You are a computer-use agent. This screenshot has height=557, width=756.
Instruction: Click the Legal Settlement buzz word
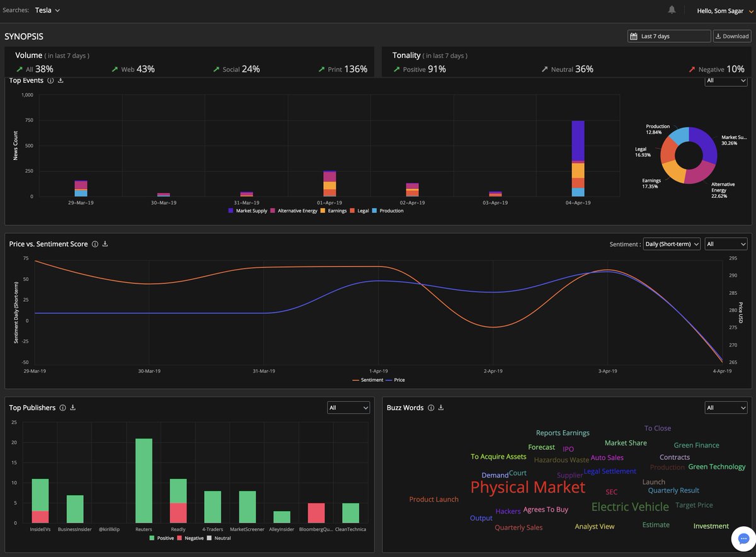610,471
